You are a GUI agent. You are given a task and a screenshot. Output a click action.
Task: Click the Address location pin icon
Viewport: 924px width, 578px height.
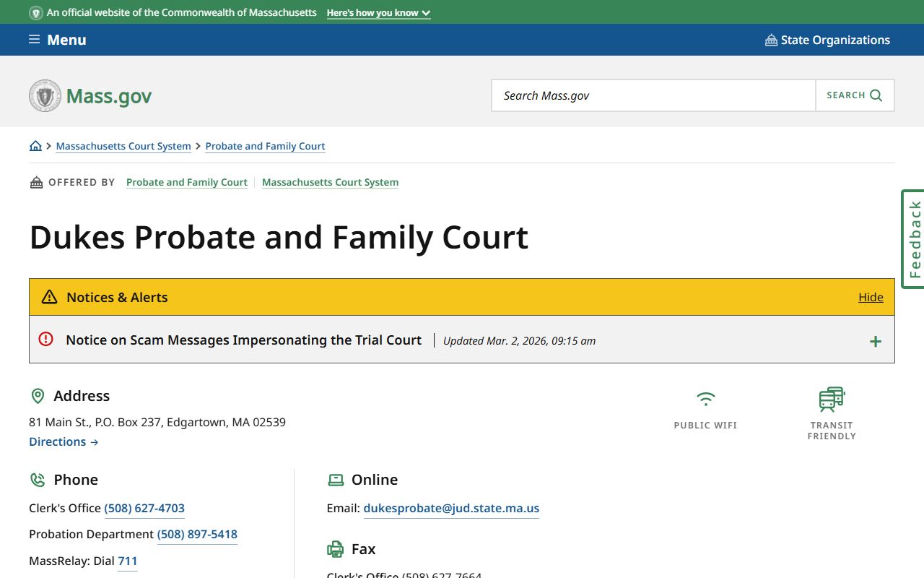[38, 396]
